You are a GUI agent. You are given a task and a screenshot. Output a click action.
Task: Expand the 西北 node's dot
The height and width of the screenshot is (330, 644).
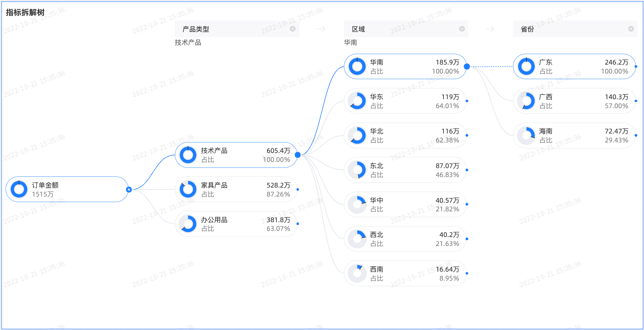point(467,239)
